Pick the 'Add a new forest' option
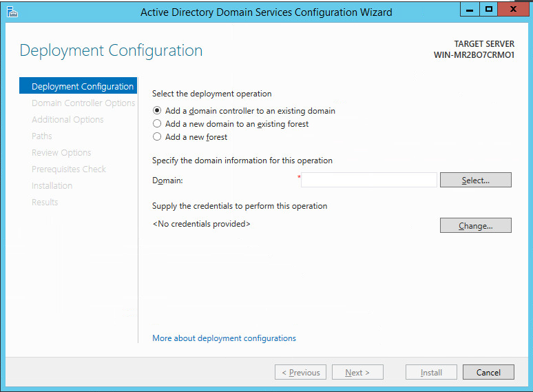This screenshot has height=392, width=533. click(158, 137)
